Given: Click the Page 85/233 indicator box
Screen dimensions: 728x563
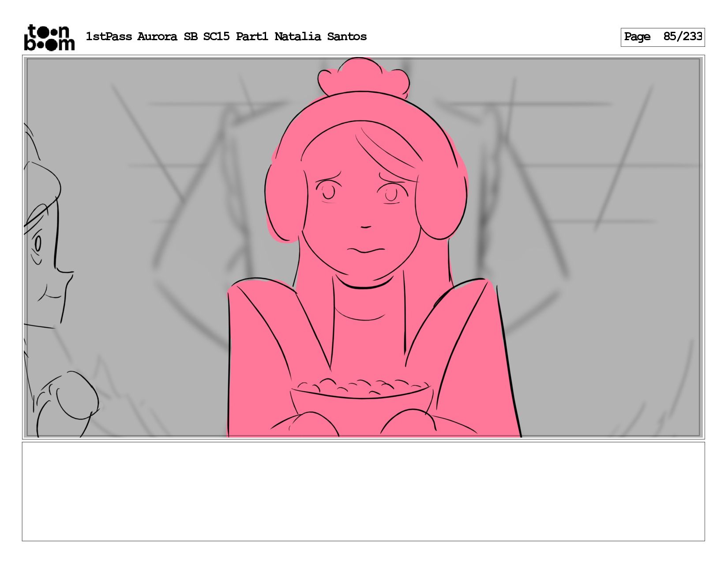Looking at the screenshot, I should coord(662,37).
